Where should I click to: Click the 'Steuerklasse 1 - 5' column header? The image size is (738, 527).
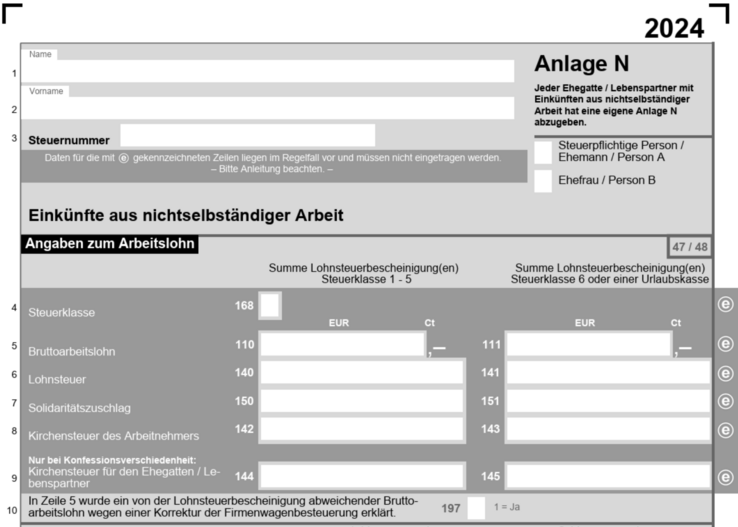pos(366,279)
